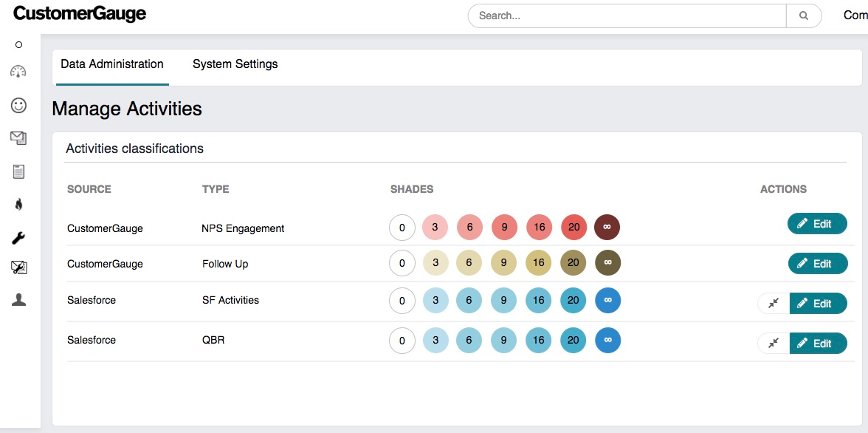Select Follow Up shade 3 beige circle
The height and width of the screenshot is (433, 868).
pyautogui.click(x=435, y=263)
